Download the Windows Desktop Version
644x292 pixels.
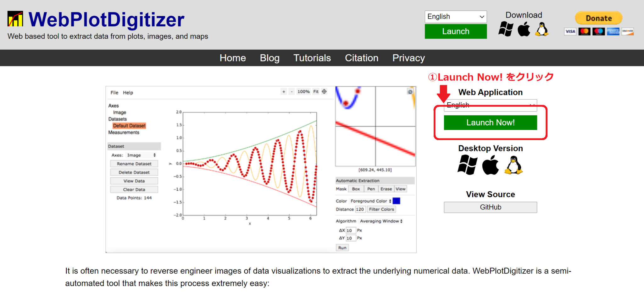coord(467,165)
